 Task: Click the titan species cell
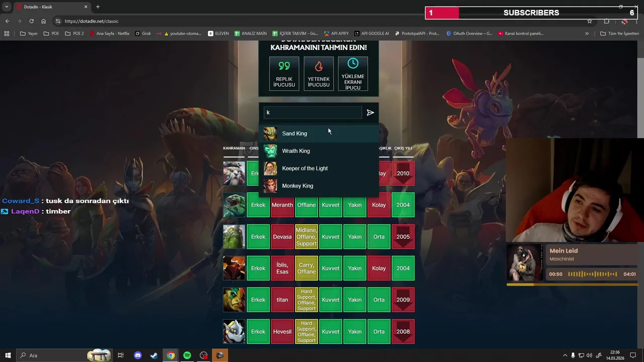point(282,300)
